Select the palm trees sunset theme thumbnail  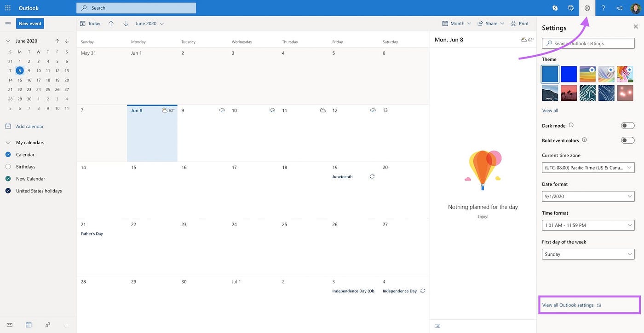pyautogui.click(x=569, y=93)
